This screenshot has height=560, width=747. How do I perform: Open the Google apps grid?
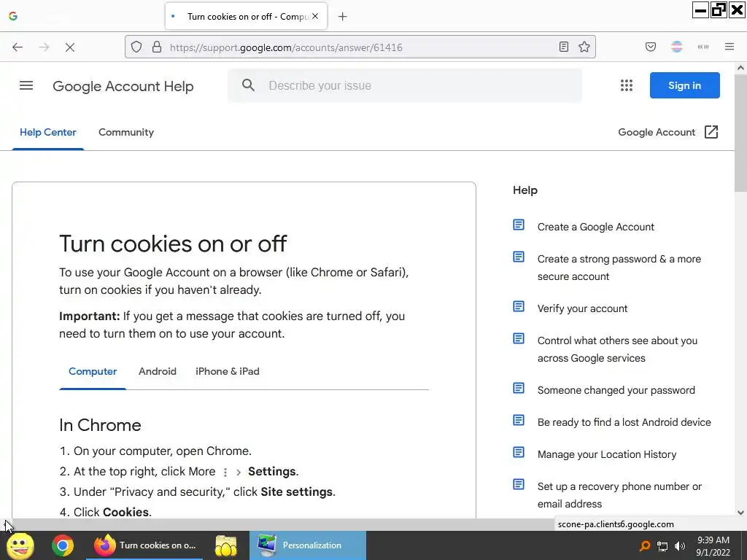point(627,85)
